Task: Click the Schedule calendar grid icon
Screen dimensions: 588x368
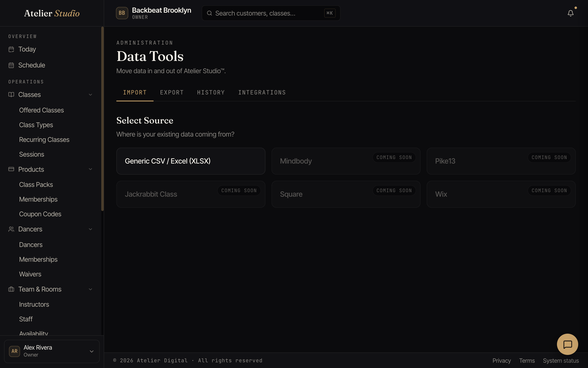Action: pos(11,65)
